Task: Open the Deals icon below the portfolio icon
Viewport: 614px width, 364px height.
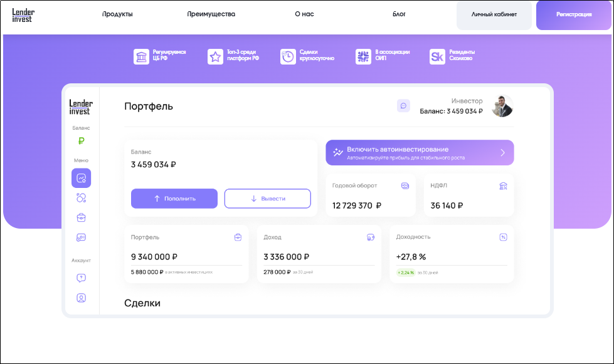Action: [80, 197]
